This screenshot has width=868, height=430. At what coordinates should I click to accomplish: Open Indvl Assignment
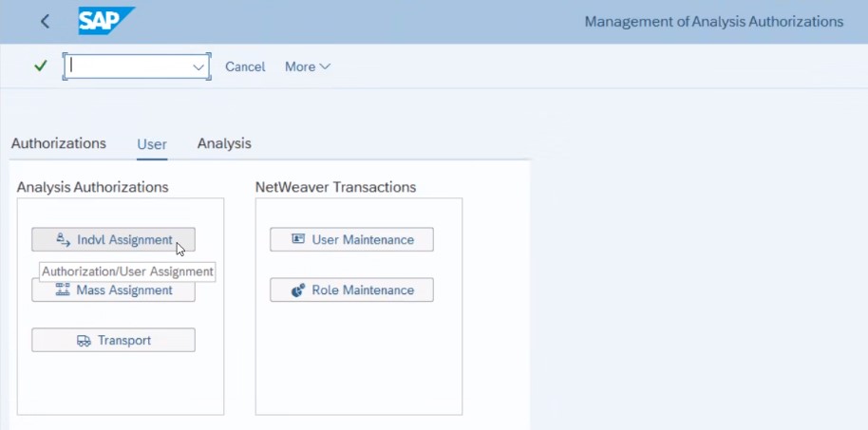coord(113,239)
